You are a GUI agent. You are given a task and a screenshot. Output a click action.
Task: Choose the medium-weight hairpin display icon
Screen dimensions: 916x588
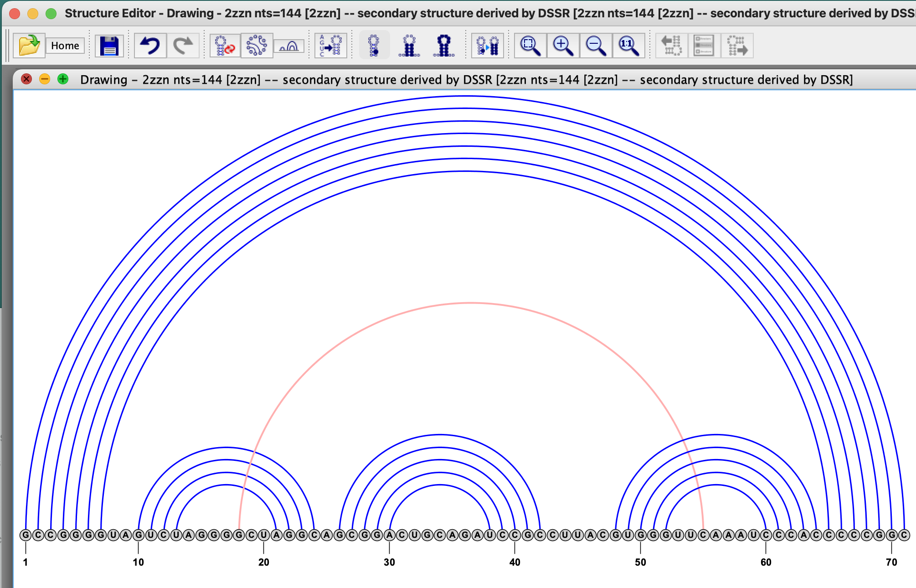tap(409, 46)
